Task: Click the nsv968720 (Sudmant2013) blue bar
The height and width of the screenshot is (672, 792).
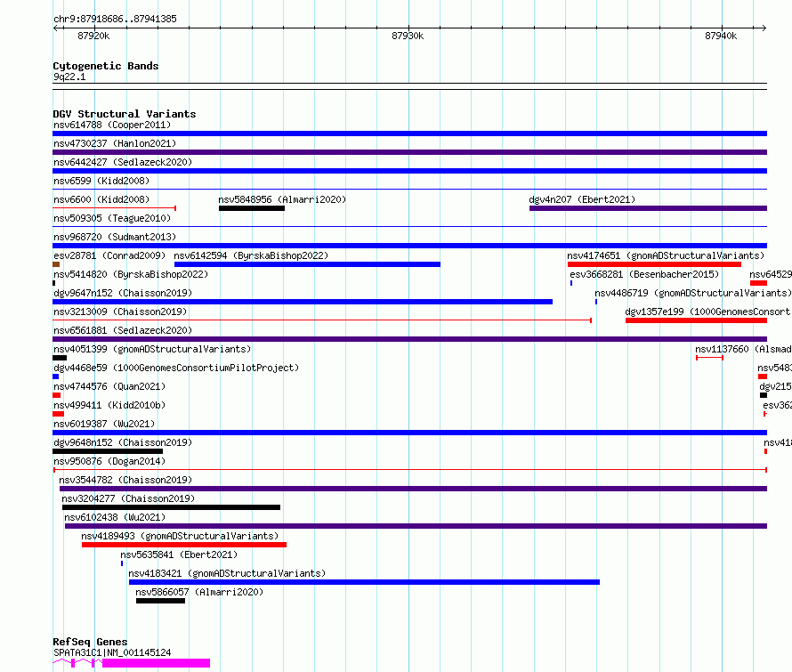Action: [x=409, y=246]
